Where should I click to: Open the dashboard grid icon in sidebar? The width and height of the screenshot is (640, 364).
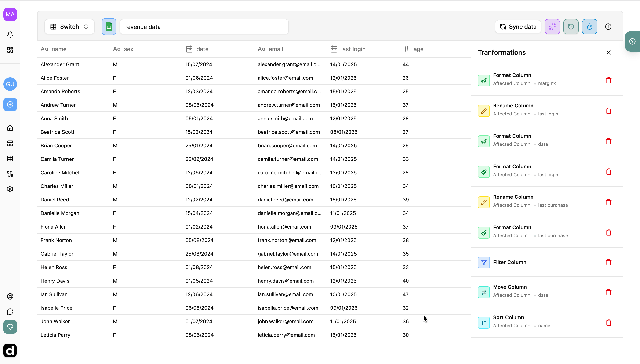click(10, 50)
